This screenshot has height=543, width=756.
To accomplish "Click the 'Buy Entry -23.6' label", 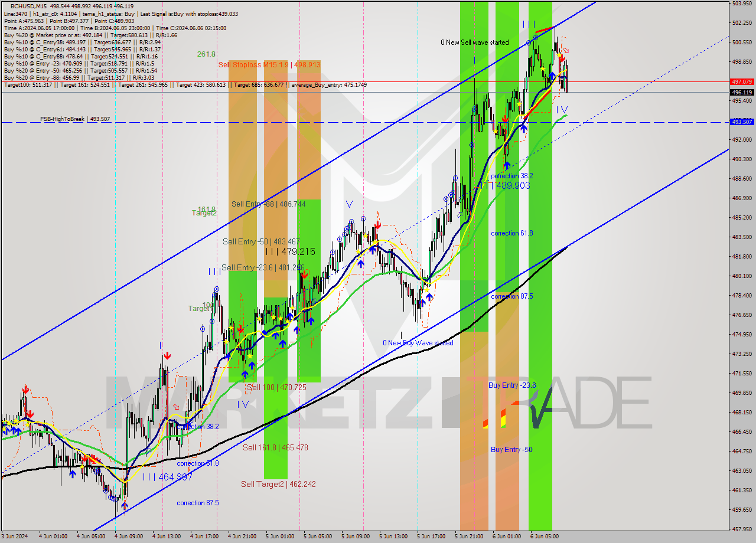I will (512, 385).
